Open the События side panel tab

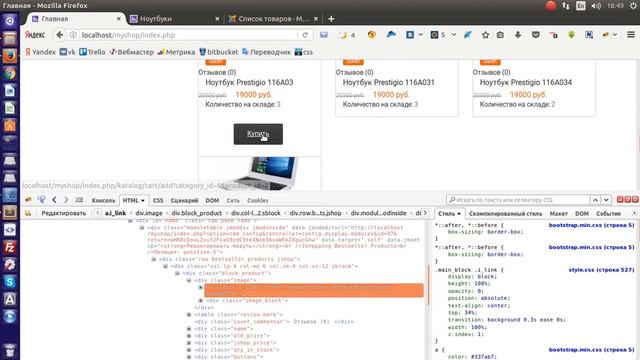pos(608,214)
